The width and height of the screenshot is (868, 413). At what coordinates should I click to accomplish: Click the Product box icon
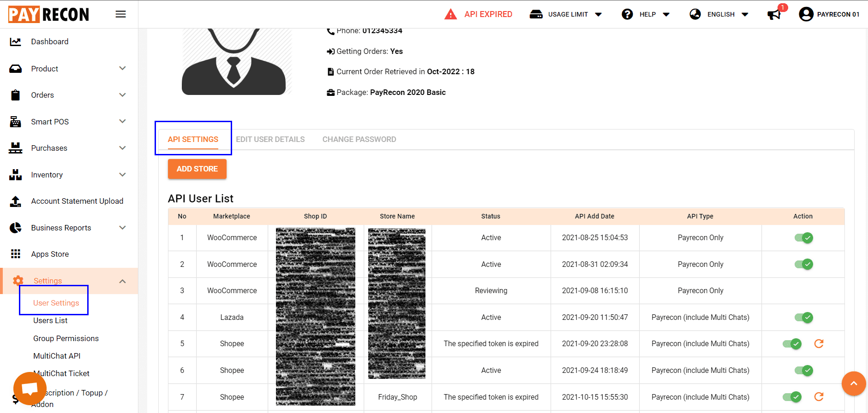click(15, 69)
